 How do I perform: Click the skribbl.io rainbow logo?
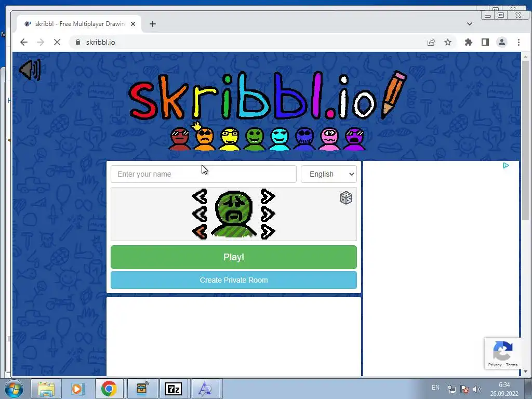pos(268,96)
